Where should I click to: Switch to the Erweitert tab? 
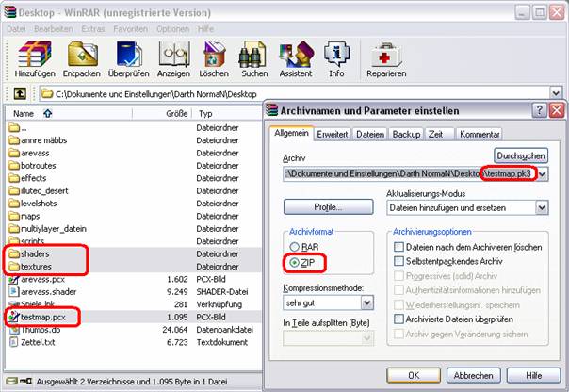tap(332, 135)
